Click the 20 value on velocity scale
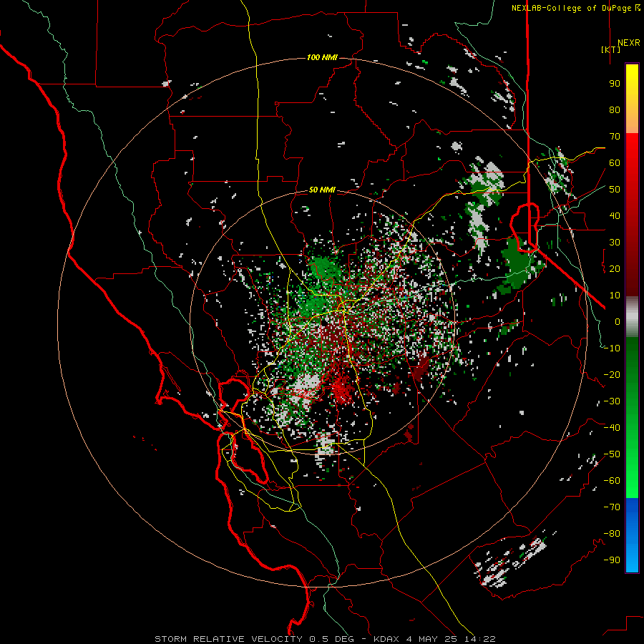The image size is (644, 644). click(x=615, y=268)
